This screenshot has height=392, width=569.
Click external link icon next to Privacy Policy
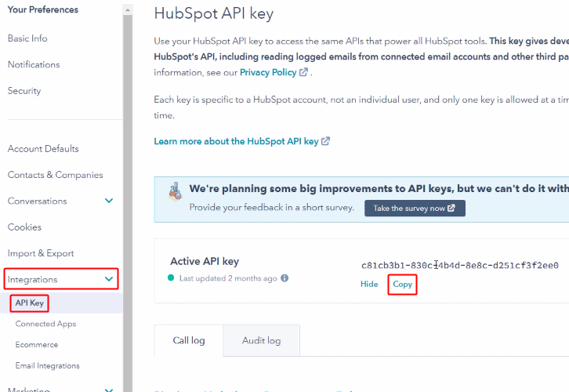pyautogui.click(x=303, y=73)
